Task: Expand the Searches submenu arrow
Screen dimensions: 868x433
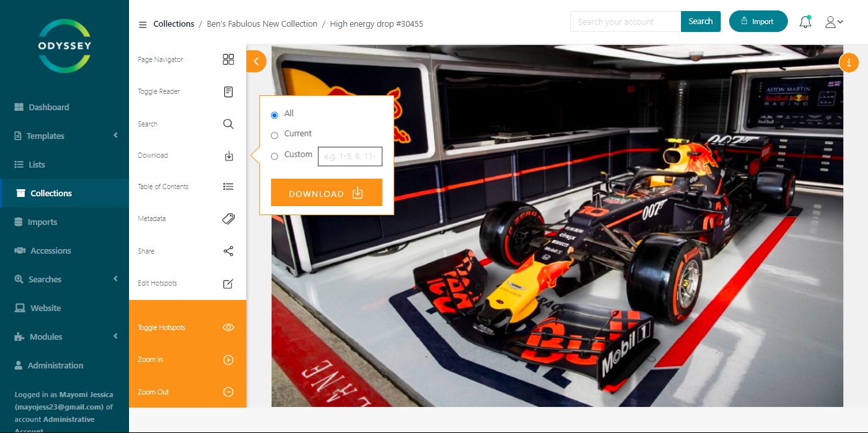Action: pyautogui.click(x=115, y=279)
